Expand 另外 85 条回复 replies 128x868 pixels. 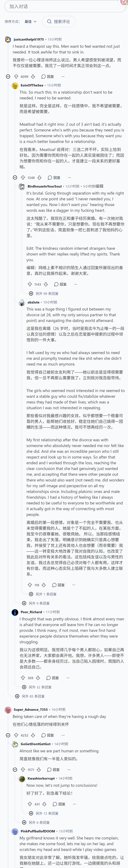tap(30, 696)
